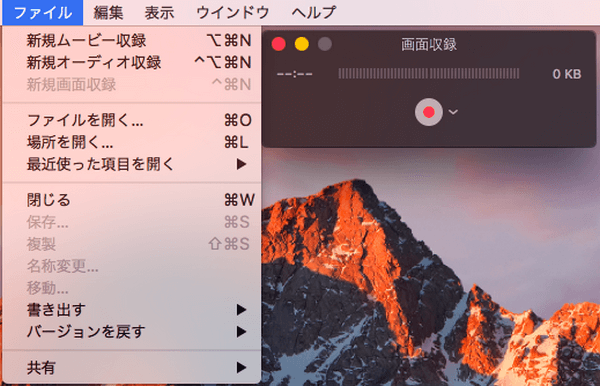
Task: Open the 表示 menu
Action: 159,13
